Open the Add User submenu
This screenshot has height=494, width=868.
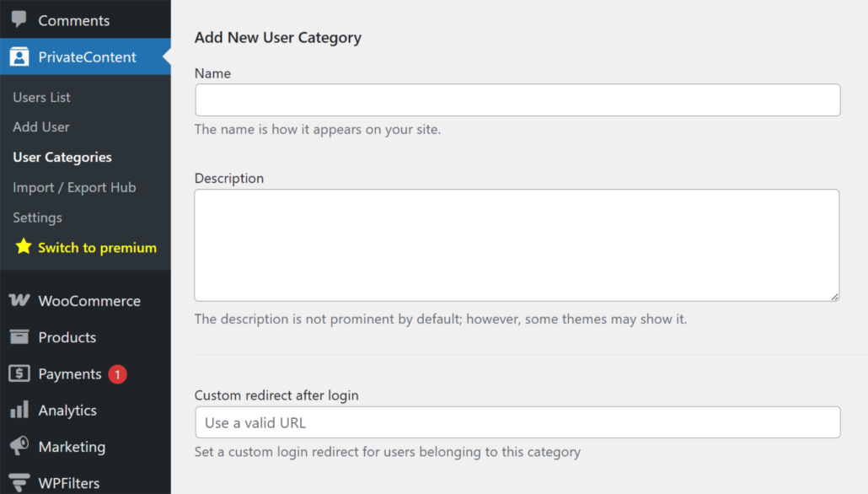click(x=41, y=126)
